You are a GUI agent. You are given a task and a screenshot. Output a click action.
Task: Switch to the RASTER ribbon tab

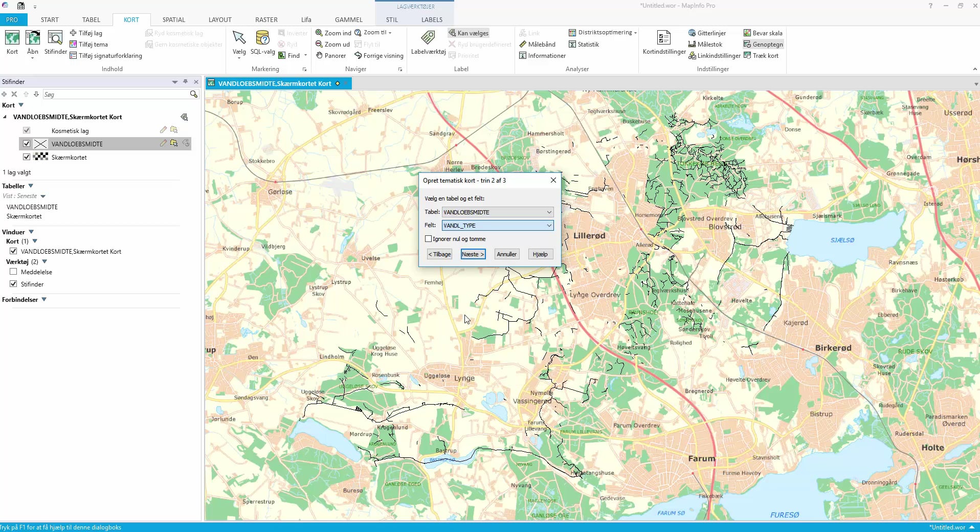[x=266, y=19]
